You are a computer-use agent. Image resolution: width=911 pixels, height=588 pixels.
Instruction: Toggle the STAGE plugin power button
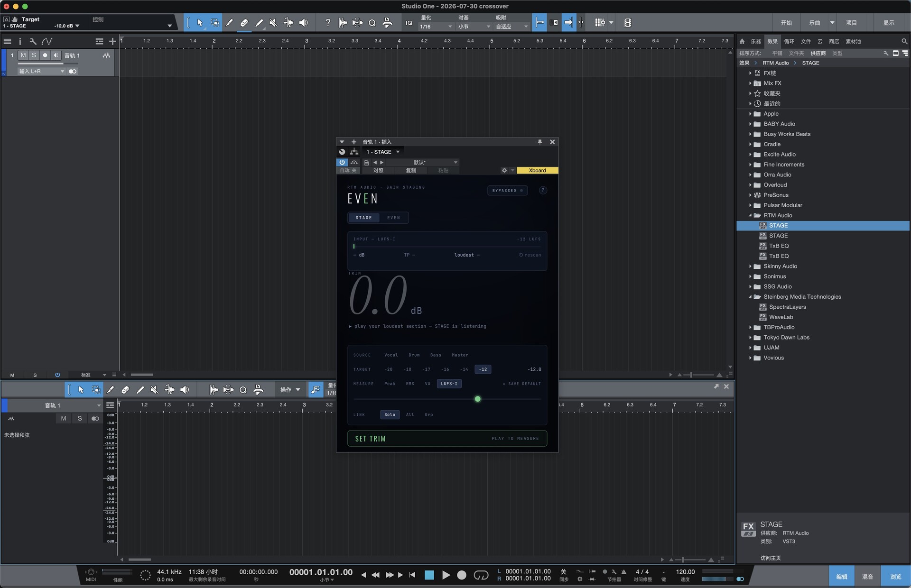coord(342,162)
